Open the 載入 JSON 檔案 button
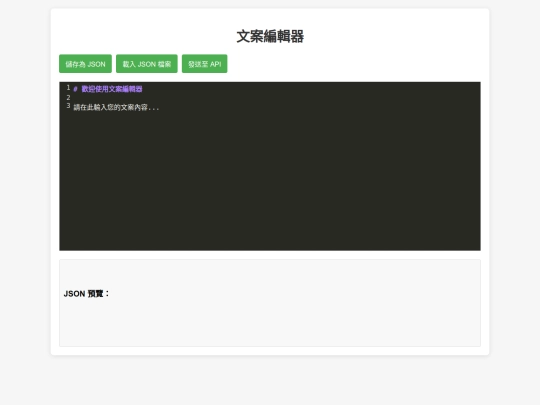Screen dimensions: 540x405 click(x=147, y=64)
